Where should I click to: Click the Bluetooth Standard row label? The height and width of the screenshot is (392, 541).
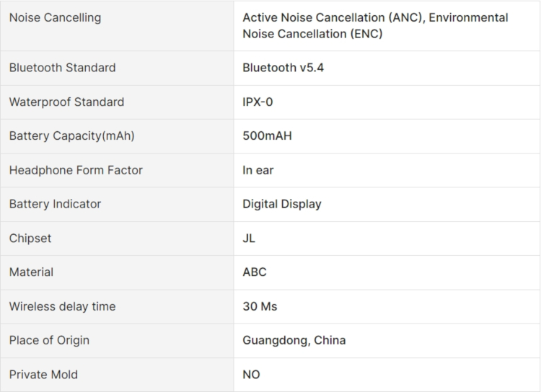62,68
